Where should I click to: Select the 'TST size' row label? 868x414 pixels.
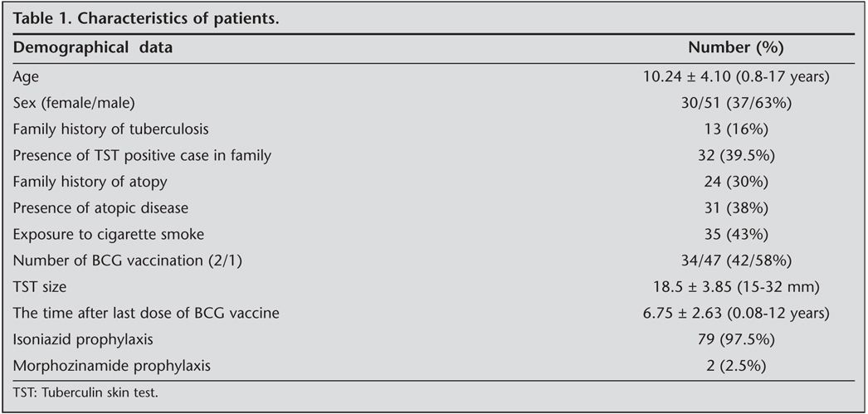pos(39,287)
